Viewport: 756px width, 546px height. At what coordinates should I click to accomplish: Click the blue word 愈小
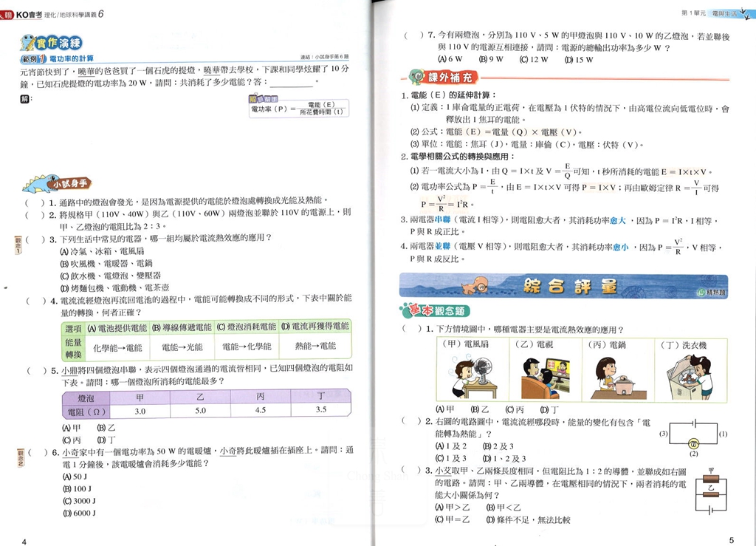[620, 247]
